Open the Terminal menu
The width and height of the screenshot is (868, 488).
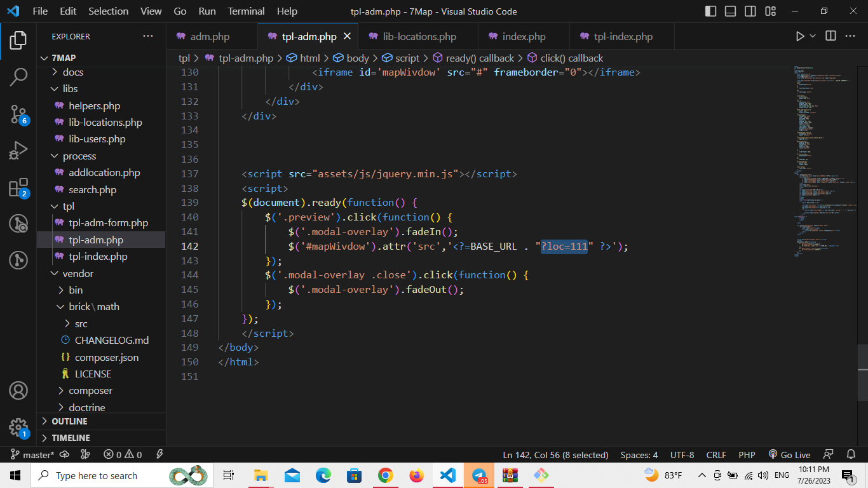(x=246, y=11)
